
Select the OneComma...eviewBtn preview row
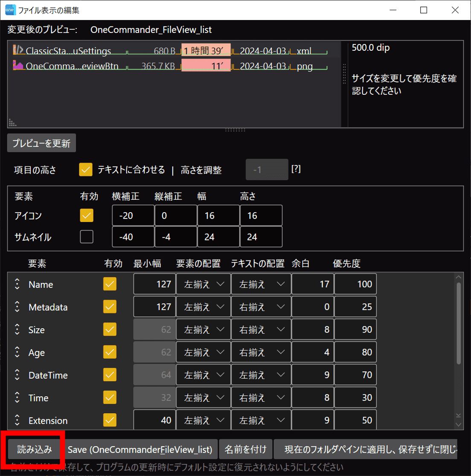174,65
